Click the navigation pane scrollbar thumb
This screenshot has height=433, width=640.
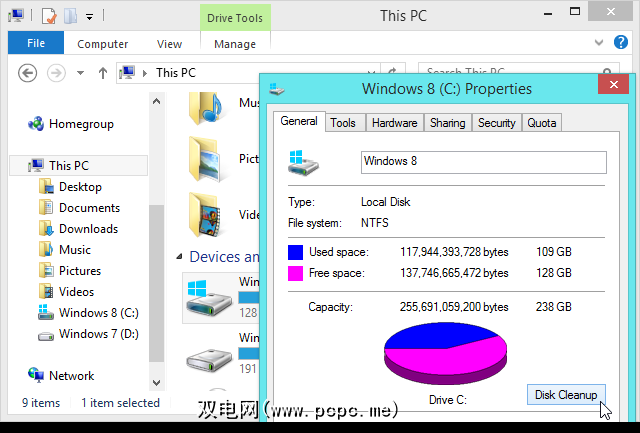156,283
